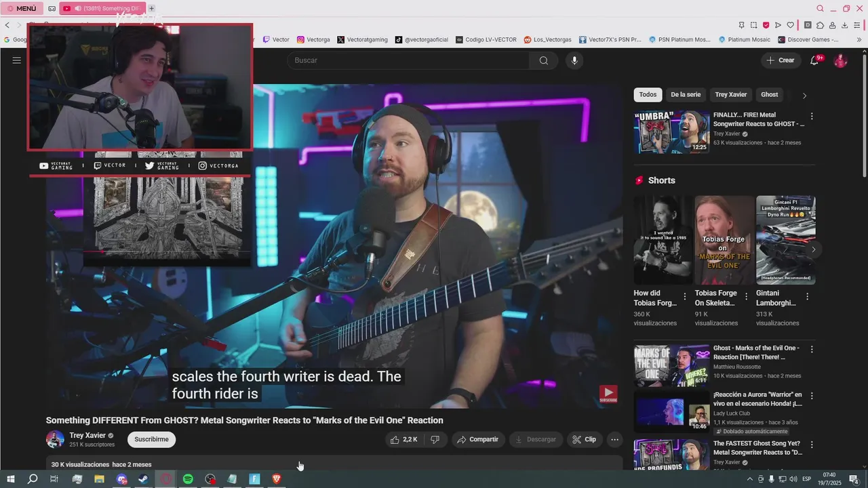This screenshot has width=868, height=488.
Task: Select the Trey Xavier chip
Action: [x=730, y=95]
